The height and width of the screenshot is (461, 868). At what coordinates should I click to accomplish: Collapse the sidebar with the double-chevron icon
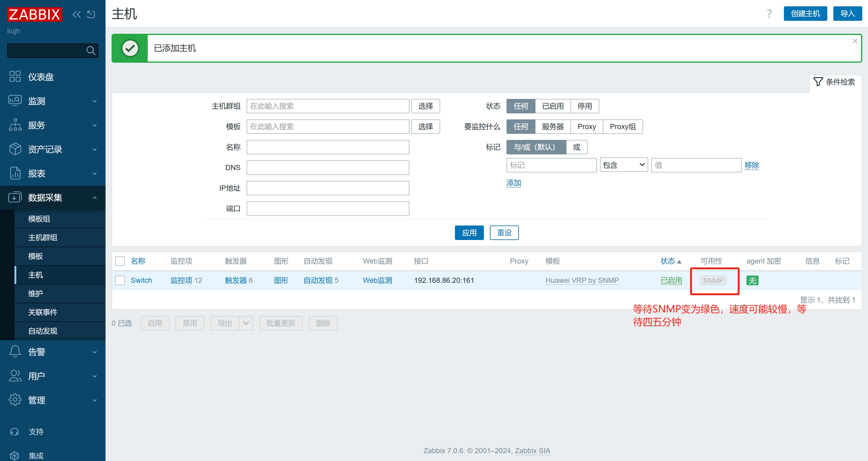pyautogui.click(x=77, y=14)
